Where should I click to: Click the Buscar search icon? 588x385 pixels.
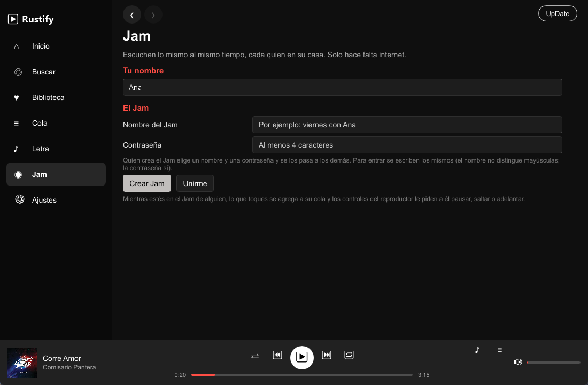click(18, 72)
